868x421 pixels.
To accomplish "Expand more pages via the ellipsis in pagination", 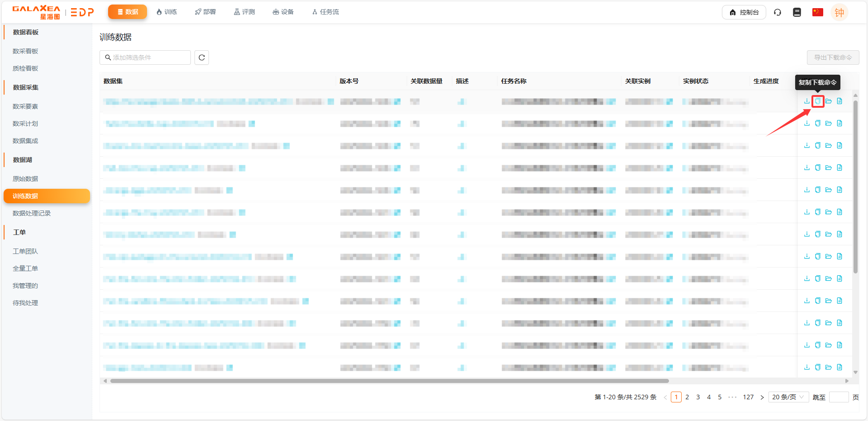I will (732, 397).
